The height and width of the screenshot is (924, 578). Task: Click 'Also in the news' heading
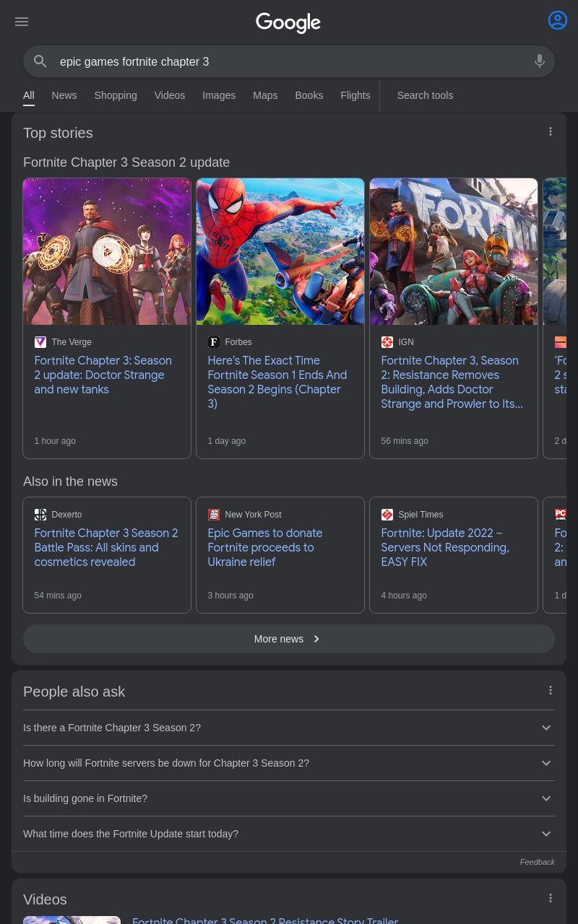(70, 481)
